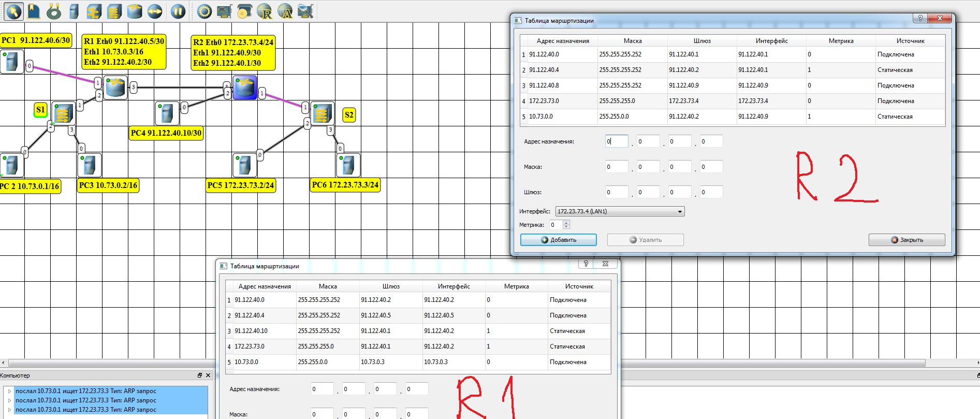The image size is (980, 419).
Task: Select R2 route row 10.73.0.0
Action: point(733,117)
